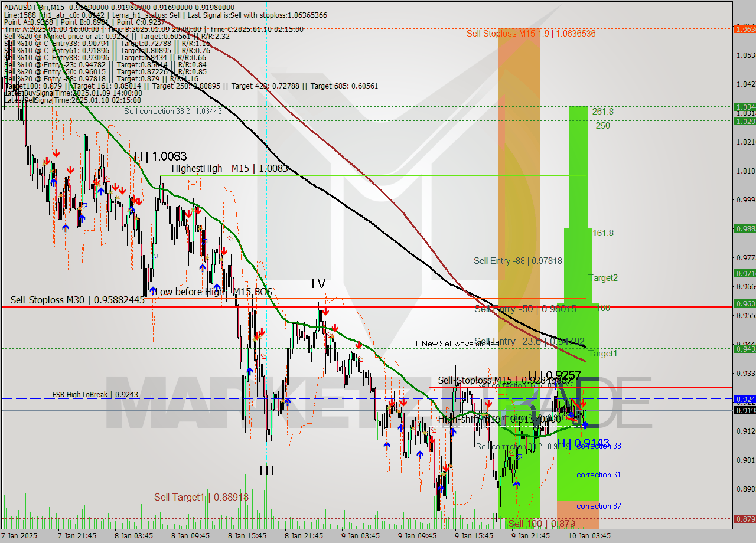This screenshot has height=543, width=756.
Task: Click the 'Target100: 0.879' targets summary line
Action: (x=191, y=86)
